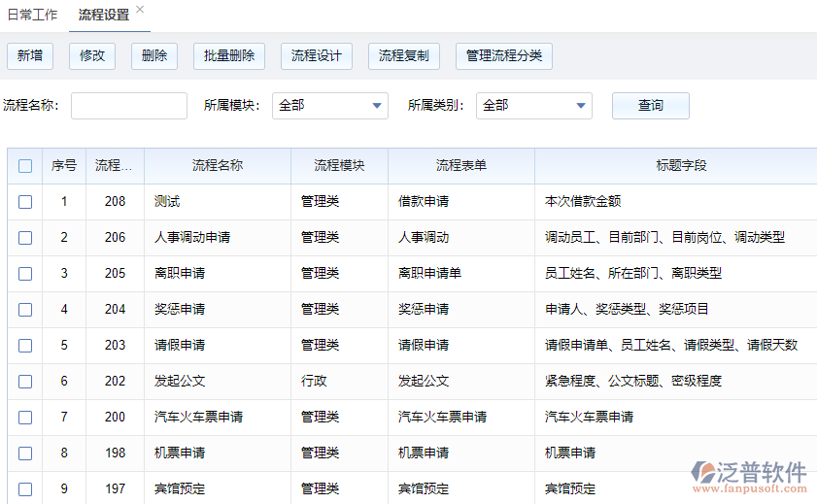Select the checkbox for 离职申请 row
817x504 pixels.
(25, 274)
